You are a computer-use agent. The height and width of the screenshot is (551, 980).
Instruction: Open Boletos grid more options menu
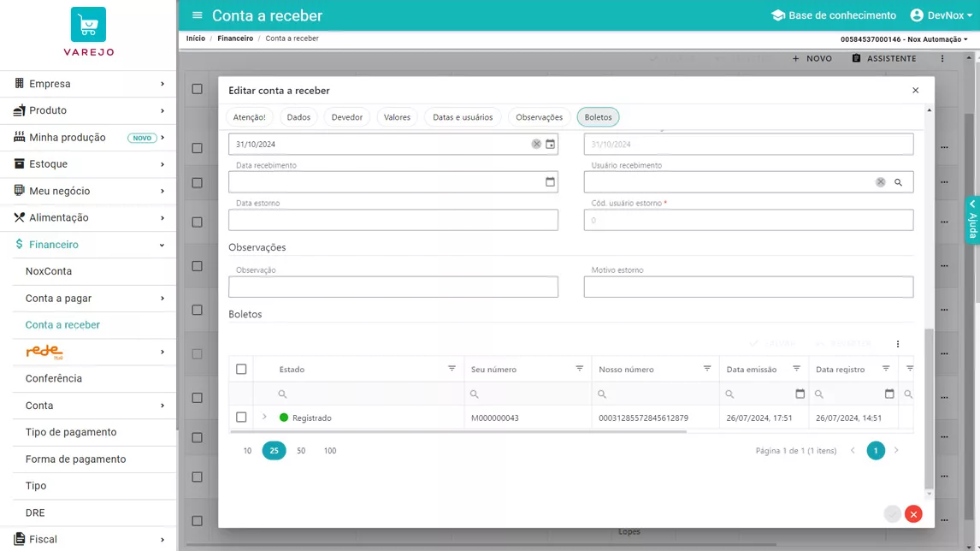click(x=898, y=344)
